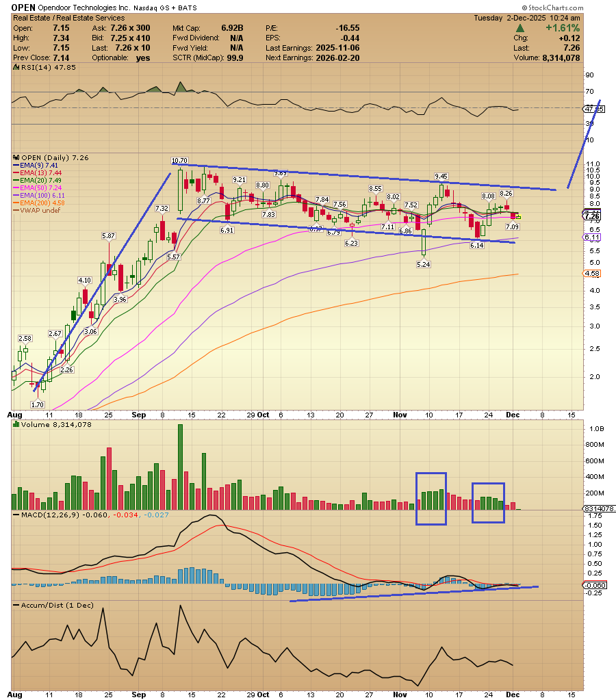Screen dimensions: 616x700
Task: Select the Mkt Cap value 6.92B
Action: [232, 28]
